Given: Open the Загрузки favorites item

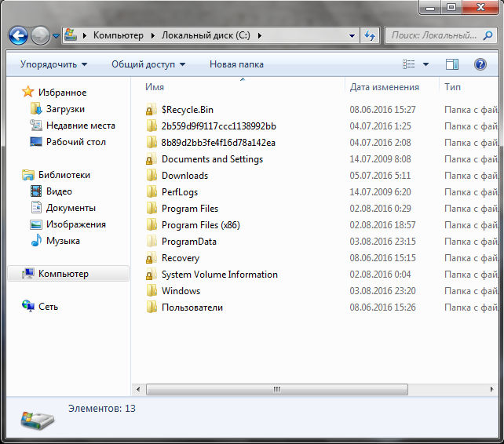Looking at the screenshot, I should [65, 109].
